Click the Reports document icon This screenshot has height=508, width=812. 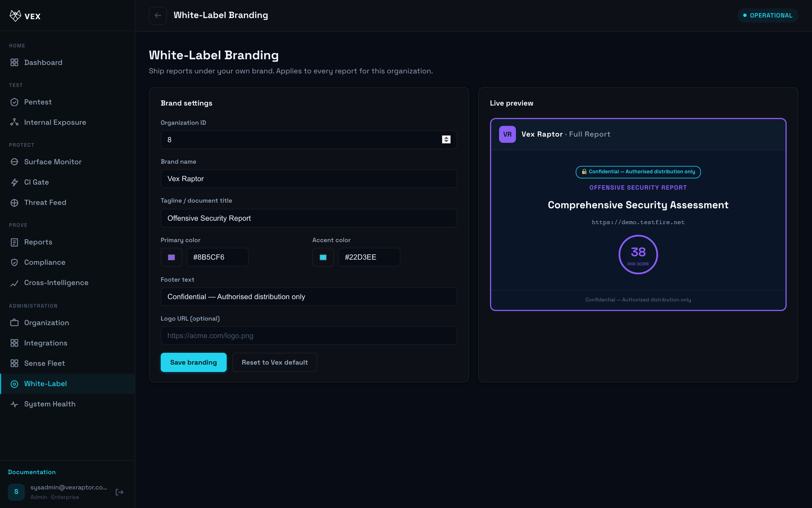click(x=14, y=242)
